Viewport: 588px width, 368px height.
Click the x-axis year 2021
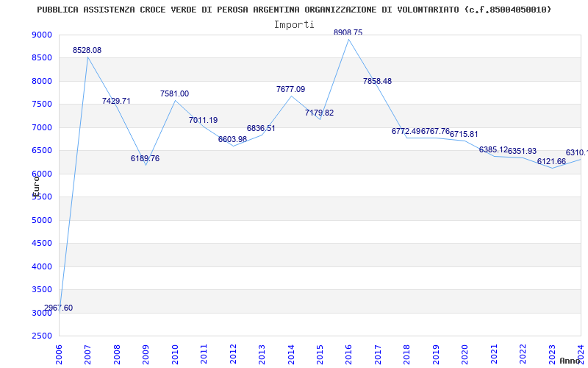494,354
